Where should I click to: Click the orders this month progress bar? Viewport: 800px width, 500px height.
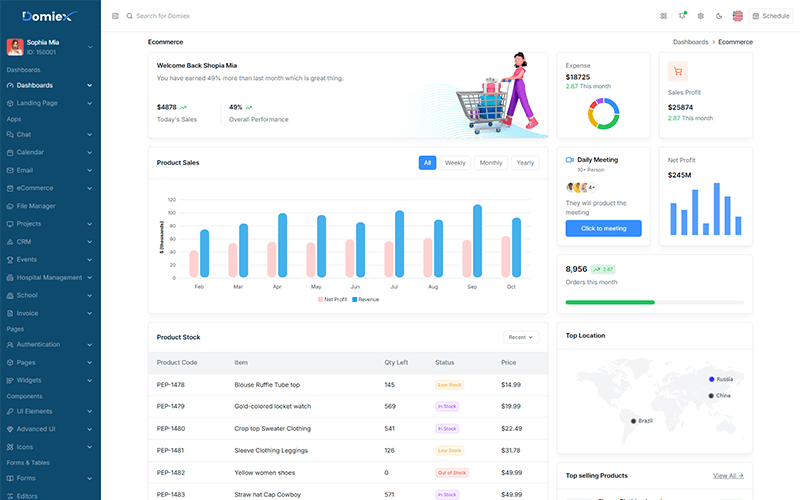coord(655,303)
